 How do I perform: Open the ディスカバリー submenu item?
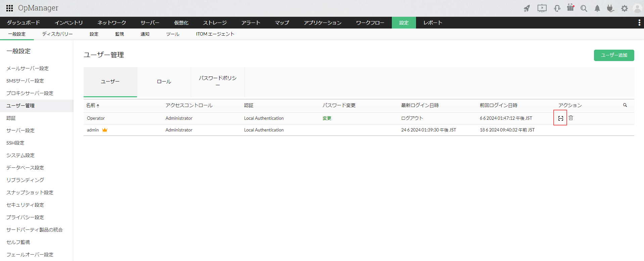click(57, 34)
